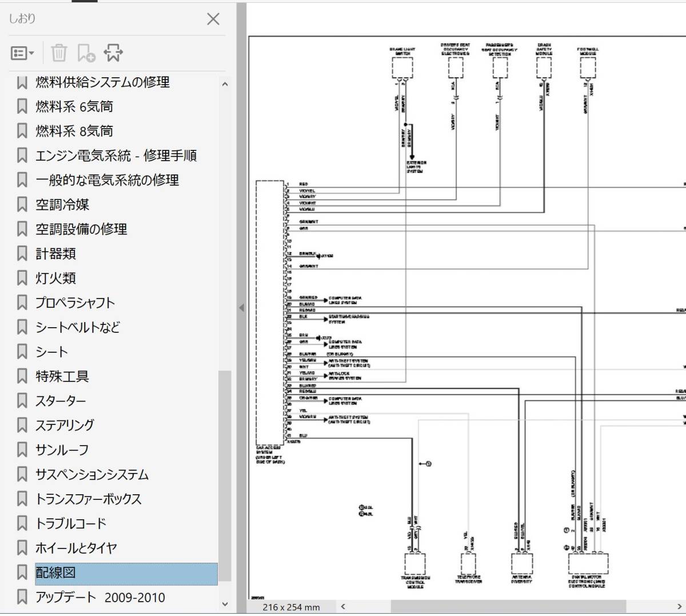Jump to 計器類 bookmark
Screen dimensions: 686x616
pos(55,254)
